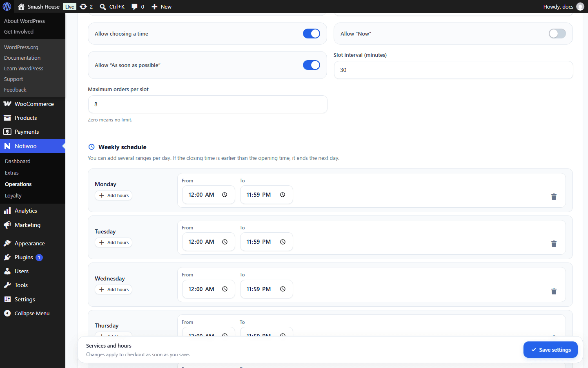Open Tuesday's To time clock picker
Viewport: 588px width, 368px height.
tap(283, 242)
